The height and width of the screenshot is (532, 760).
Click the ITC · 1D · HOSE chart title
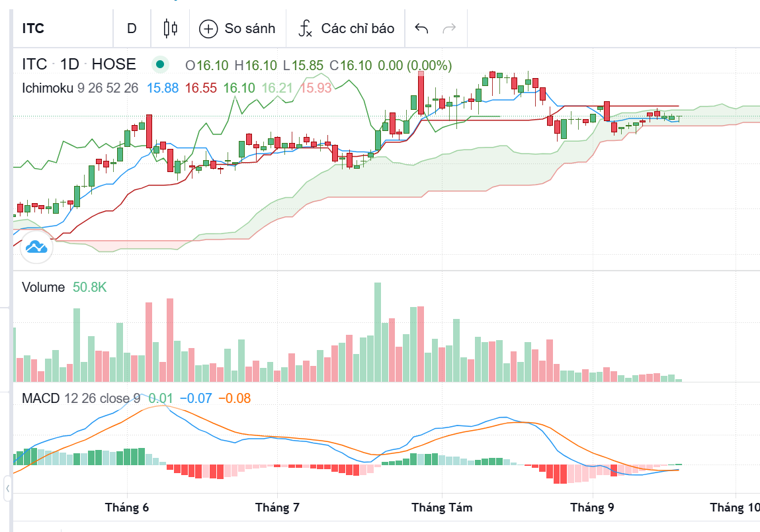(x=79, y=64)
